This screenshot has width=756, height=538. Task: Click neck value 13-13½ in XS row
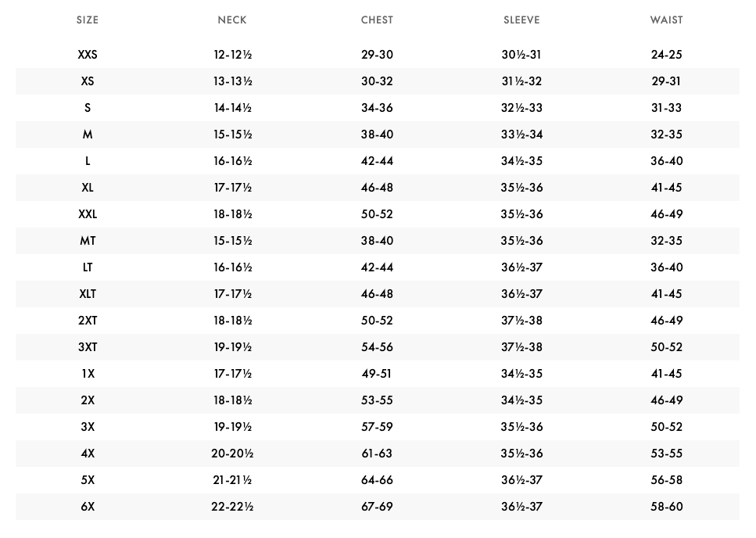coord(232,81)
